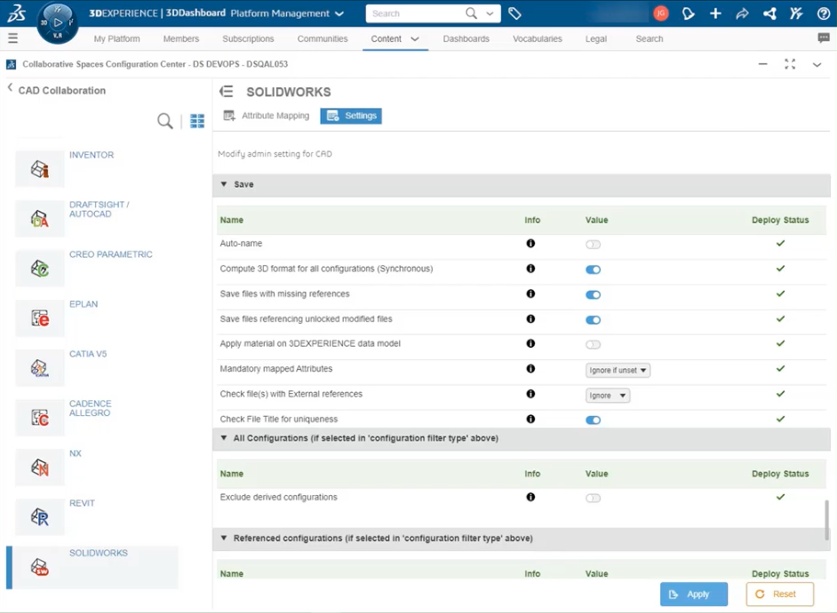
Task: Toggle Apply material on 3DEXPERIENCE data model
Action: tap(593, 345)
